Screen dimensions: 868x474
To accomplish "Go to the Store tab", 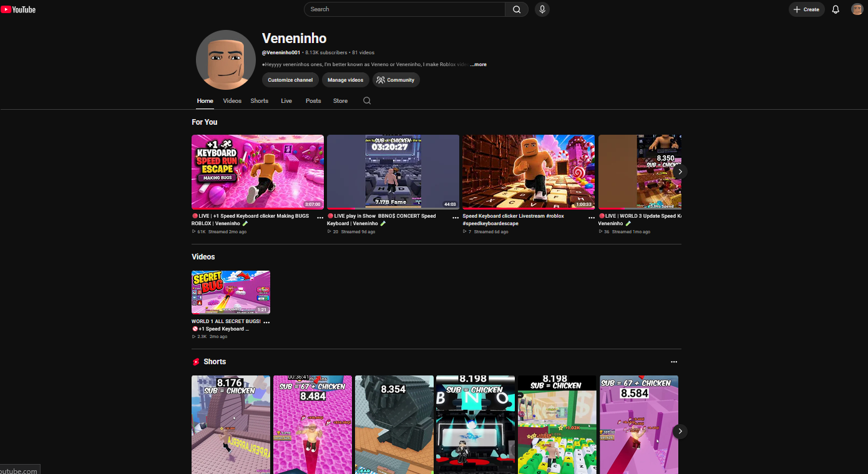I will click(340, 100).
